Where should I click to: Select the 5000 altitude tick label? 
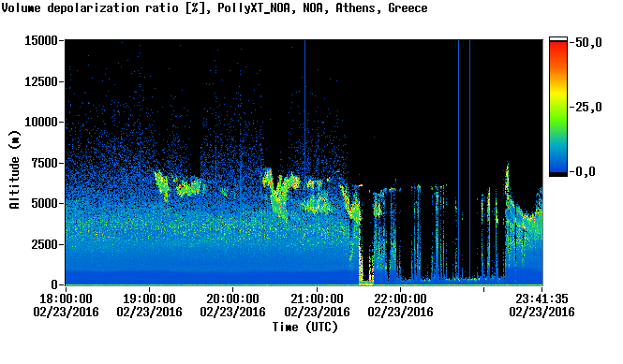[x=45, y=204]
